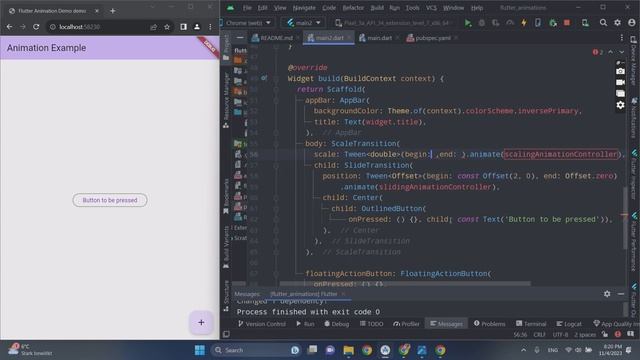Click the error count indicator in editor
640x360 pixels.
[x=598, y=52]
